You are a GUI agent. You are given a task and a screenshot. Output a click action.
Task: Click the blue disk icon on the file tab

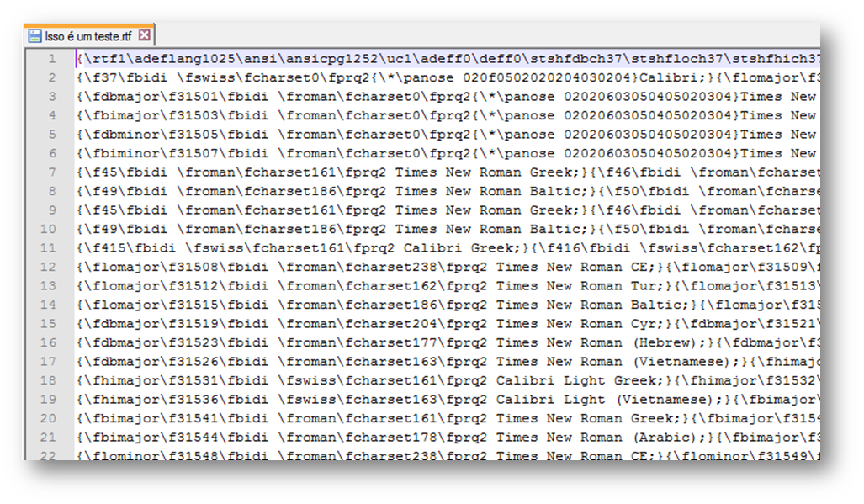point(34,35)
